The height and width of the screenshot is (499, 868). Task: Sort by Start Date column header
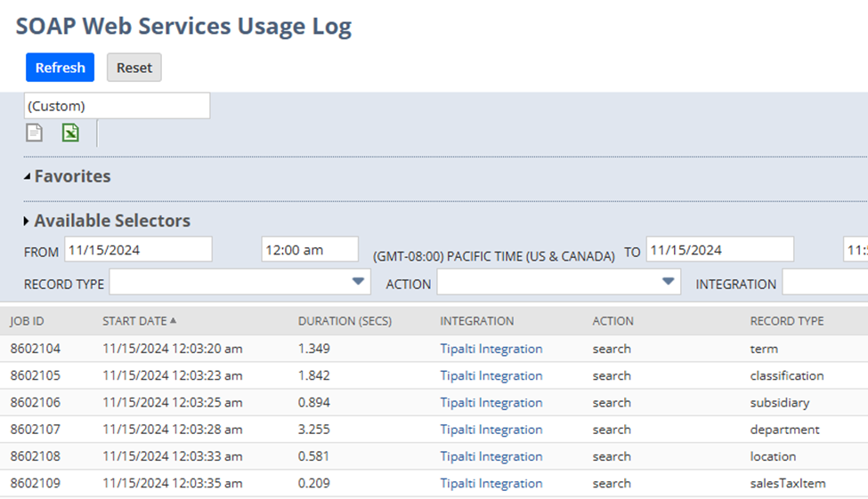[x=138, y=321]
